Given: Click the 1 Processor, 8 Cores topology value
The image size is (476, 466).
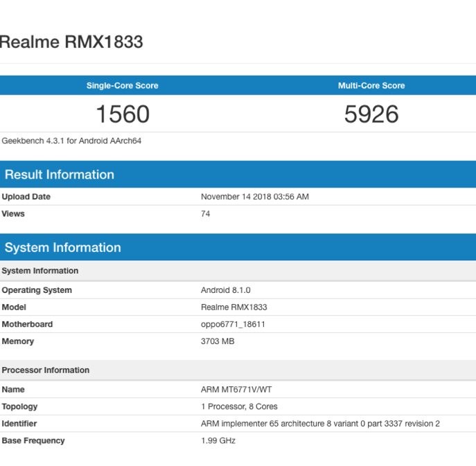Looking at the screenshot, I should (x=239, y=406).
